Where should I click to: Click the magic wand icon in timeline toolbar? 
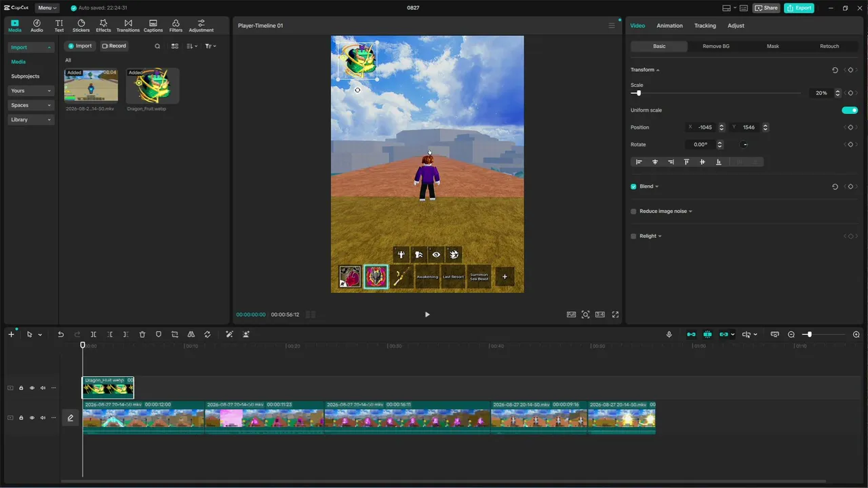[229, 334]
